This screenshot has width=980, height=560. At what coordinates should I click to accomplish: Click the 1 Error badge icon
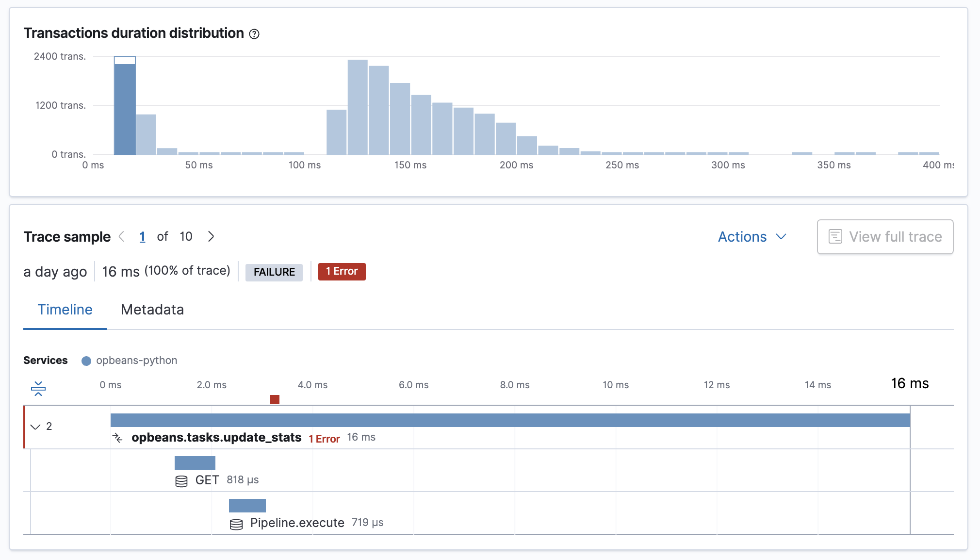pos(341,271)
